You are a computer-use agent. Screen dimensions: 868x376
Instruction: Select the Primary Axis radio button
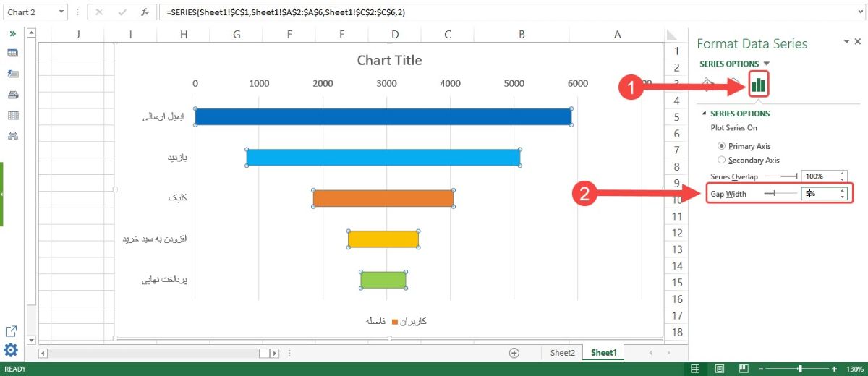tap(721, 146)
